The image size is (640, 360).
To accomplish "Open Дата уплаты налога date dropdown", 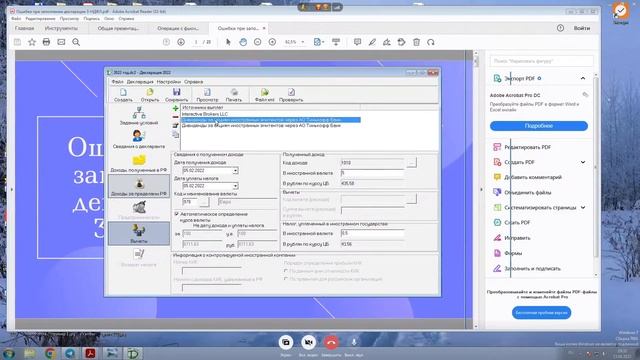I will (x=236, y=186).
